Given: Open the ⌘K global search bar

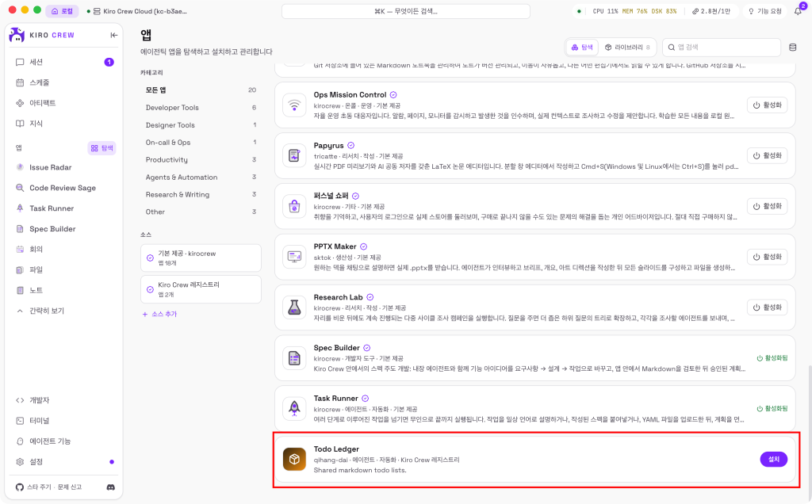Looking at the screenshot, I should pos(405,11).
